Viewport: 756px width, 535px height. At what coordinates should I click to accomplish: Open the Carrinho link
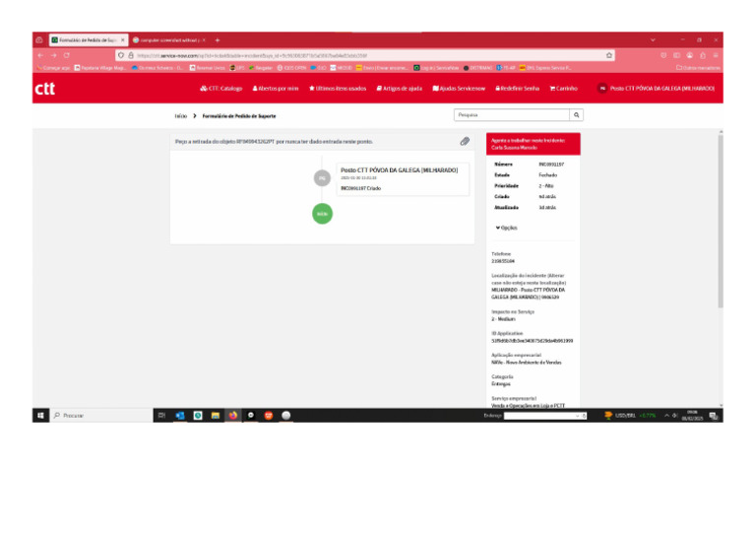(x=564, y=89)
